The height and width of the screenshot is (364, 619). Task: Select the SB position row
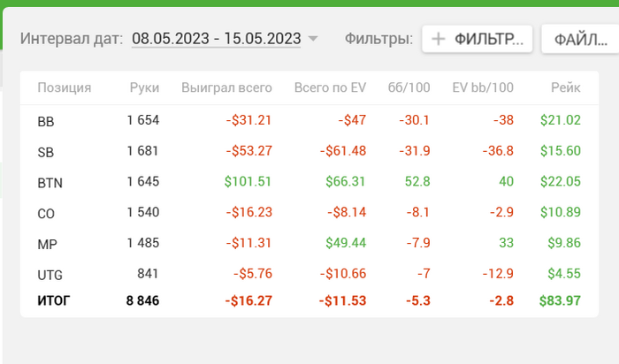point(46,152)
